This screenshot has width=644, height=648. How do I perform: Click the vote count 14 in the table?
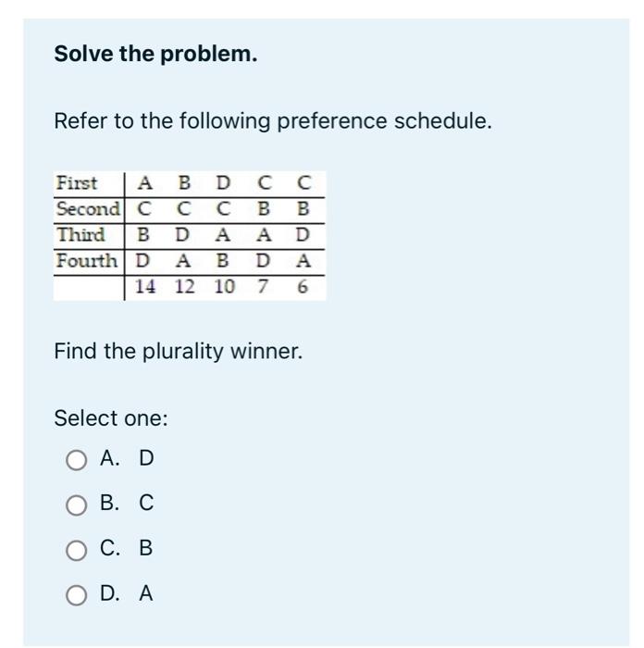click(x=145, y=287)
